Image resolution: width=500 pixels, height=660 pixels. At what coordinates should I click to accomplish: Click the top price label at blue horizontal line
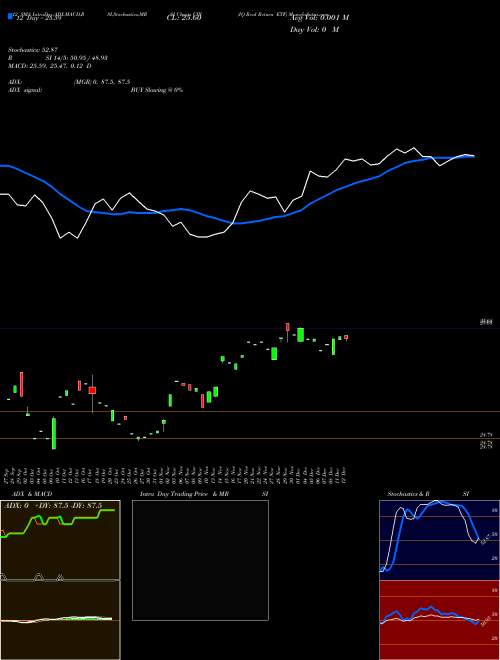coord(486,322)
